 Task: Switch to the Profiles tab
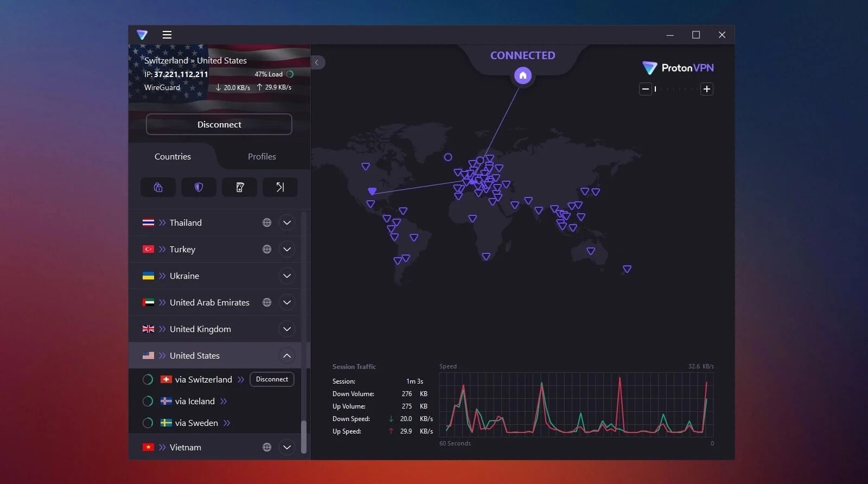(261, 156)
